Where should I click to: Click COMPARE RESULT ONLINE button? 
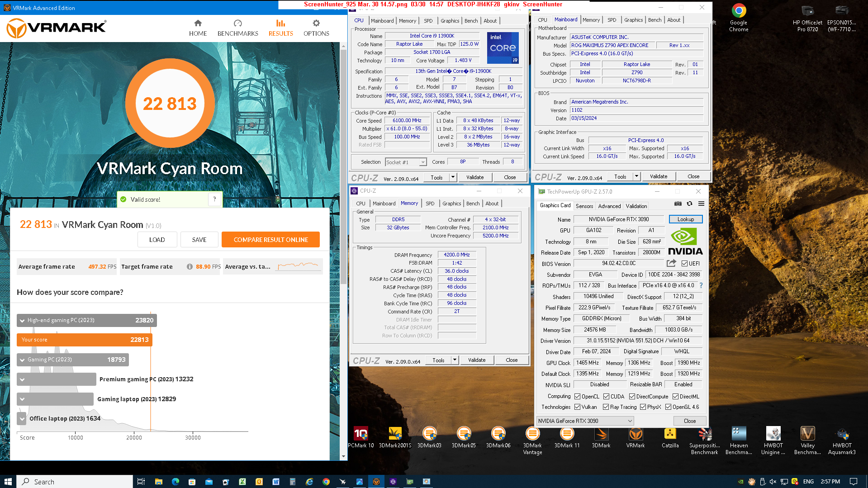coord(270,240)
